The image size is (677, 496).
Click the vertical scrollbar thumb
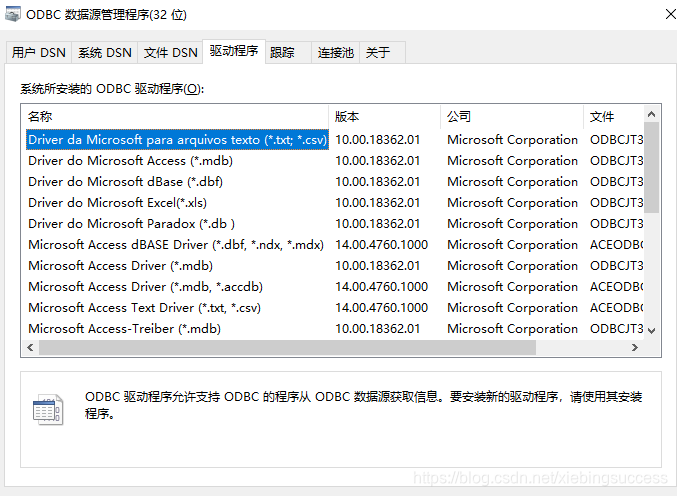click(652, 168)
